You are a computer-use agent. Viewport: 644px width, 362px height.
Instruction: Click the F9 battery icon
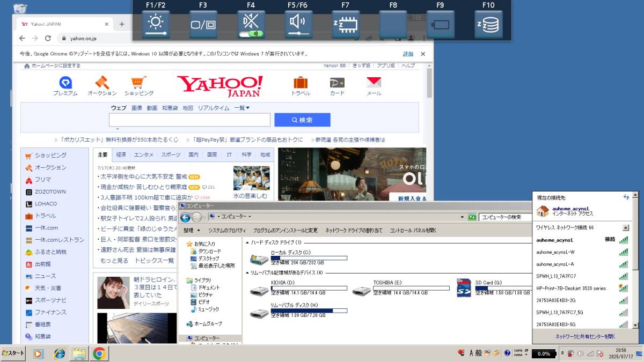tap(441, 25)
